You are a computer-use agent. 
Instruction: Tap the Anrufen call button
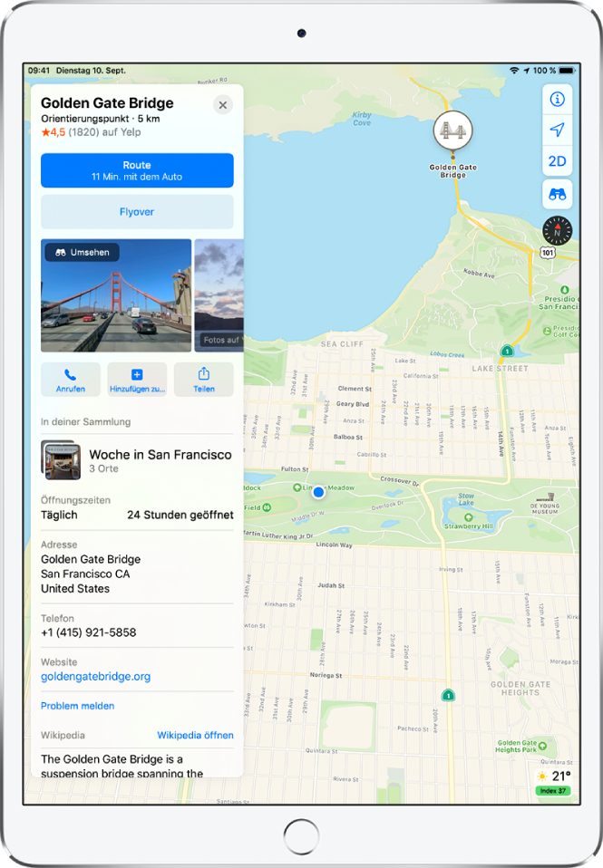coord(71,380)
